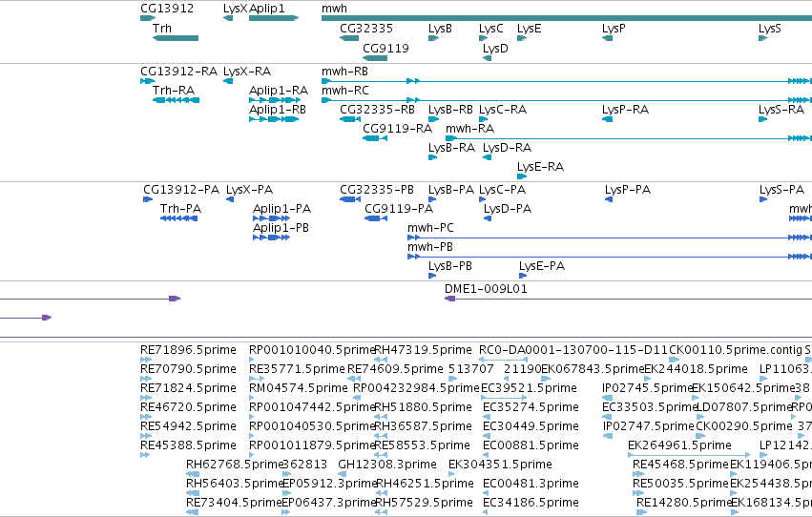Select the Aplip1-PB protein feature
This screenshot has height=517, width=812.
tap(271, 238)
